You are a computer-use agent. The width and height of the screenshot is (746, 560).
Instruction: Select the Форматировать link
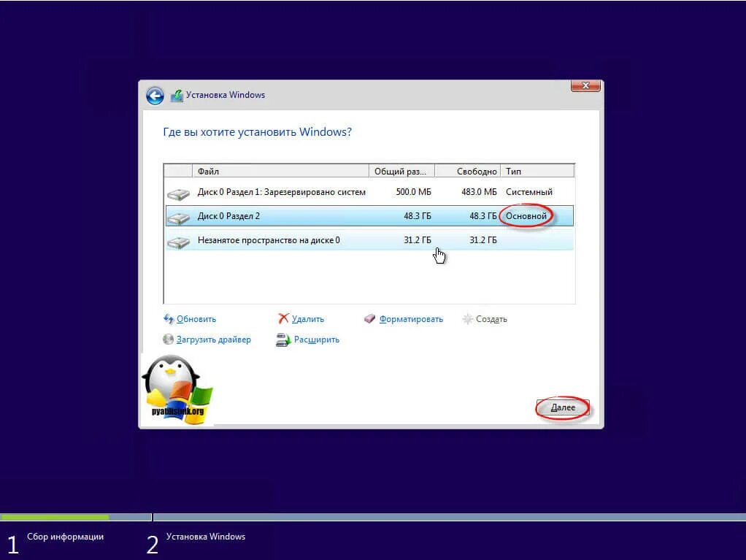coord(411,319)
